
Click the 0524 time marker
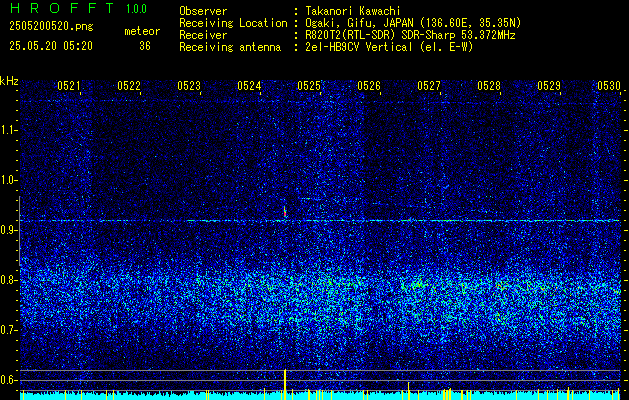[x=249, y=85]
